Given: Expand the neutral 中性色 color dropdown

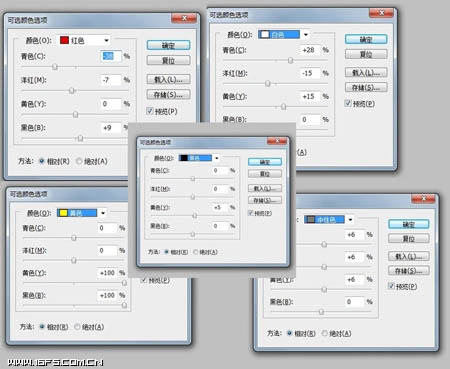Looking at the screenshot, I should 350,219.
